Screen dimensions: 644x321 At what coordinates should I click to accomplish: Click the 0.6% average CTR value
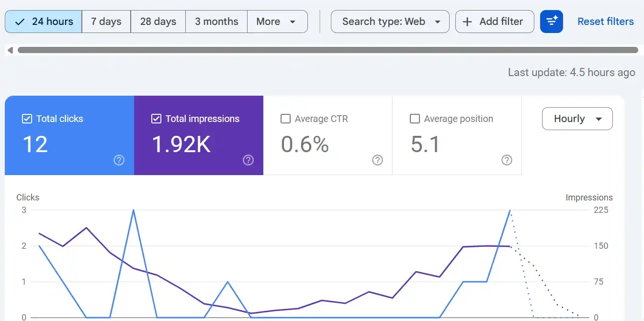tap(305, 144)
